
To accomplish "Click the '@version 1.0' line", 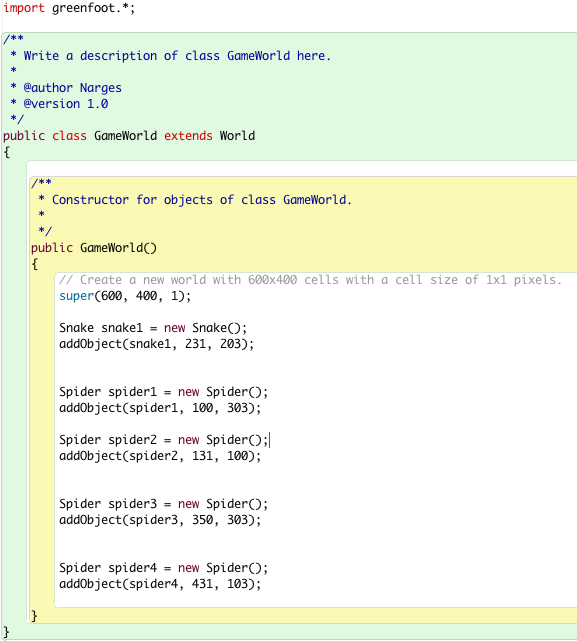I will (66, 103).
